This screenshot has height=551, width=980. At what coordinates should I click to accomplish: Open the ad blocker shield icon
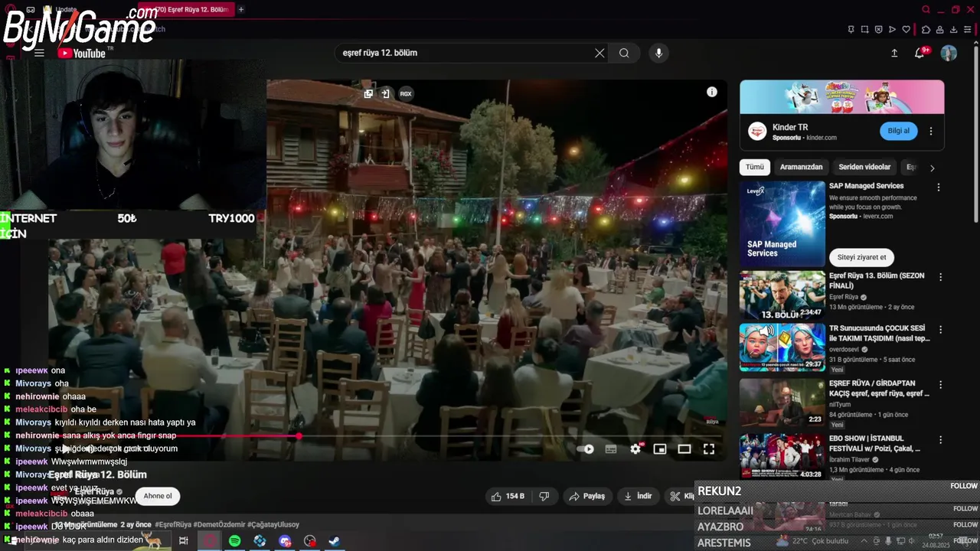(878, 29)
